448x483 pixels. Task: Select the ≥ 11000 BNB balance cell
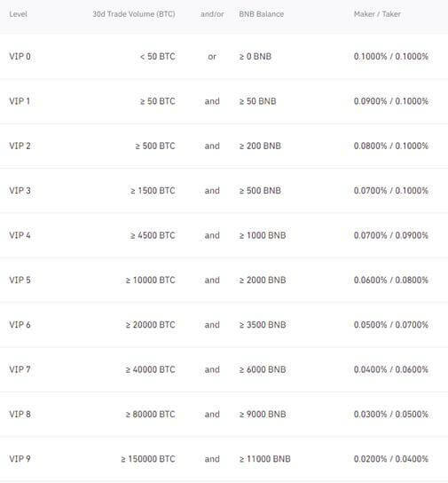tap(265, 459)
